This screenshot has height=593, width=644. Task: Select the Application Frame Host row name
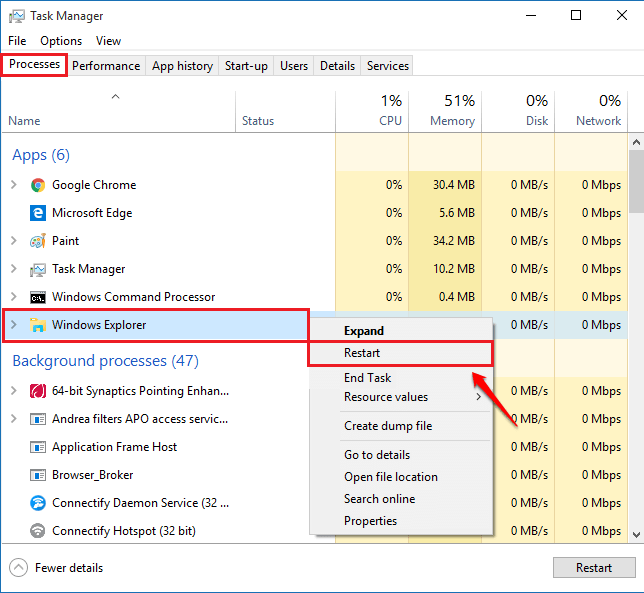pos(115,447)
